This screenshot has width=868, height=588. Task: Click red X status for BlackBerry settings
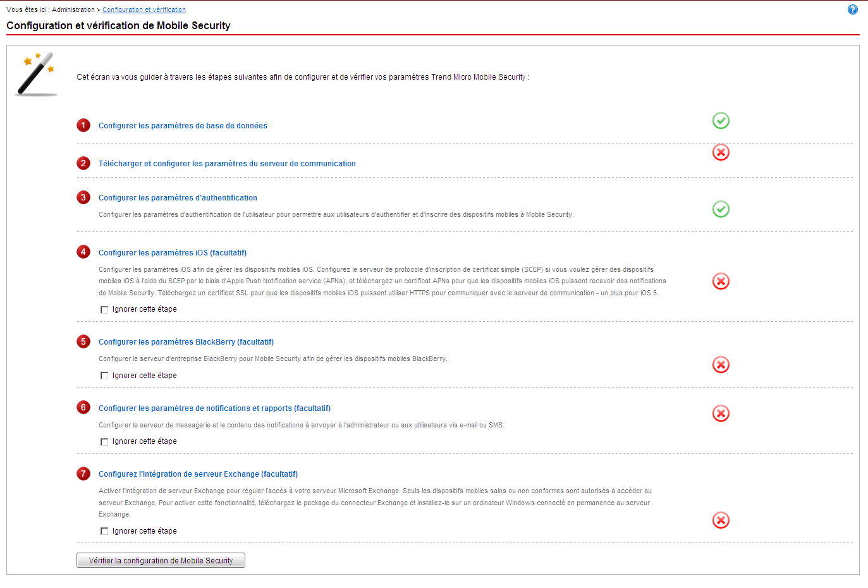click(721, 365)
